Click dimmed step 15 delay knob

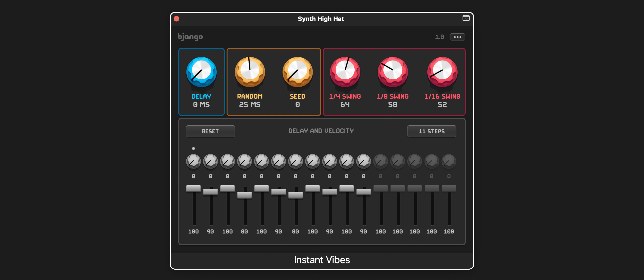pyautogui.click(x=432, y=161)
